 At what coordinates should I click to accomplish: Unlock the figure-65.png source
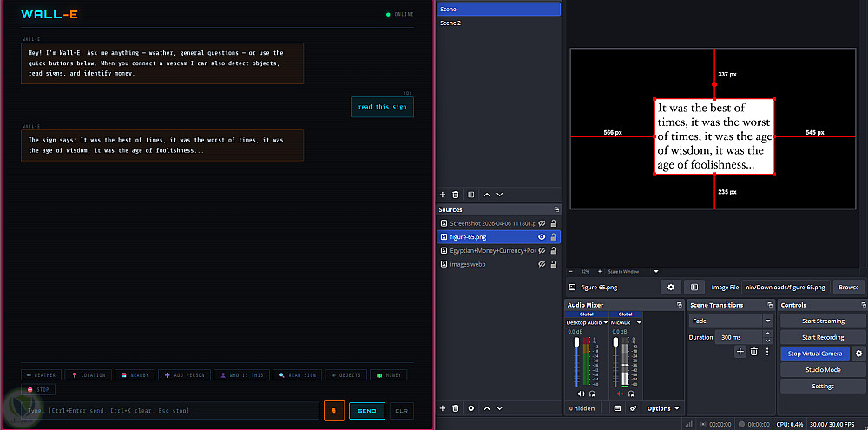(x=554, y=236)
